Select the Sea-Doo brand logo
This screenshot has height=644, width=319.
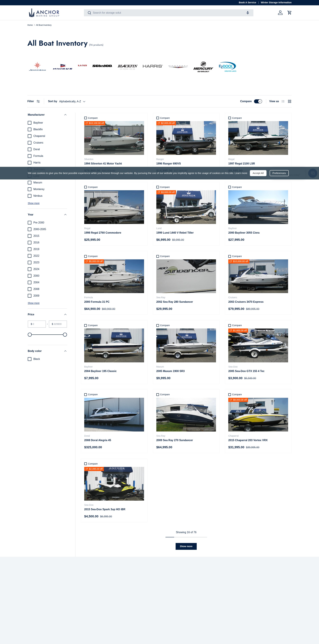pyautogui.click(x=102, y=66)
